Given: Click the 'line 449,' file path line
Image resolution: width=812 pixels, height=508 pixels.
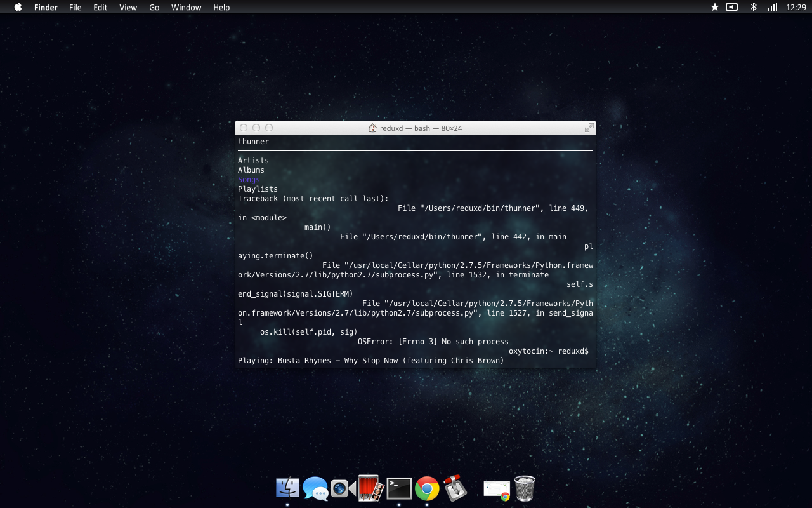Looking at the screenshot, I should [x=493, y=208].
